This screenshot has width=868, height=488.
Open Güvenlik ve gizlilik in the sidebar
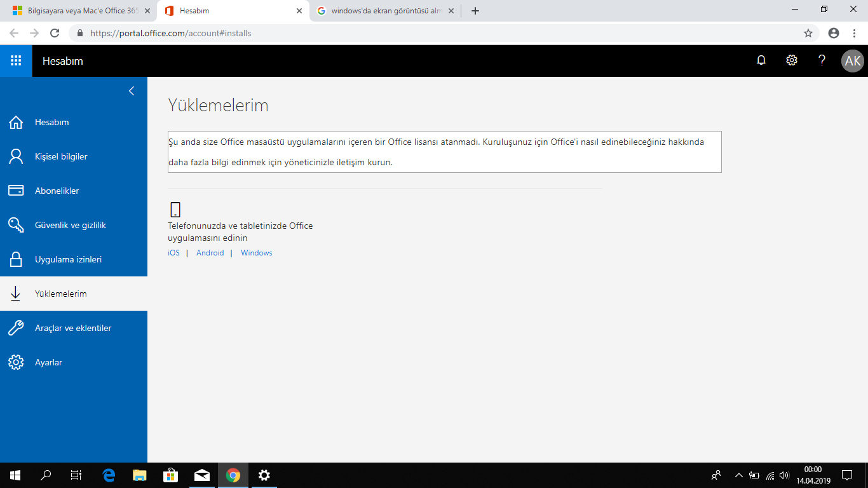pyautogui.click(x=74, y=225)
